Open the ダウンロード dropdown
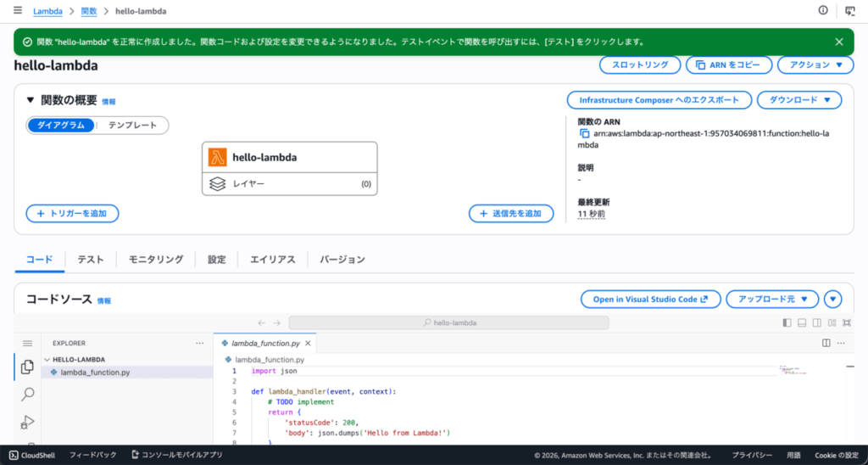 point(799,100)
